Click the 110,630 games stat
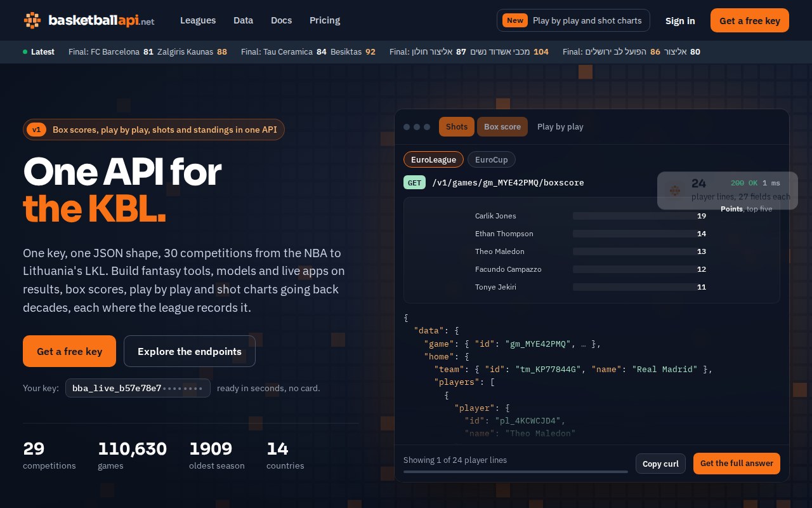812x508 pixels. tap(132, 455)
